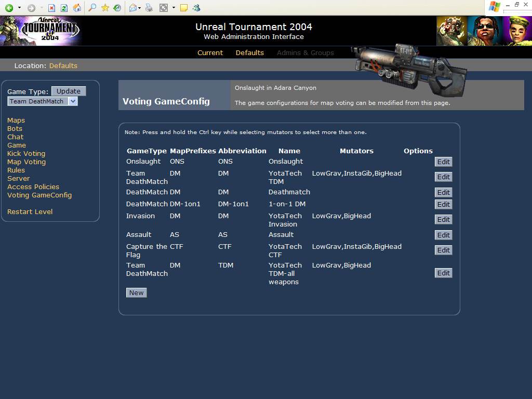Refresh the page with the green arrows icon
This screenshot has width=532, height=399.
(x=64, y=8)
